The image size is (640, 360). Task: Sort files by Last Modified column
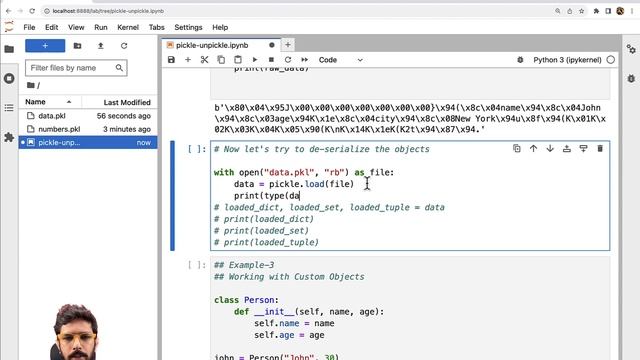click(119, 102)
